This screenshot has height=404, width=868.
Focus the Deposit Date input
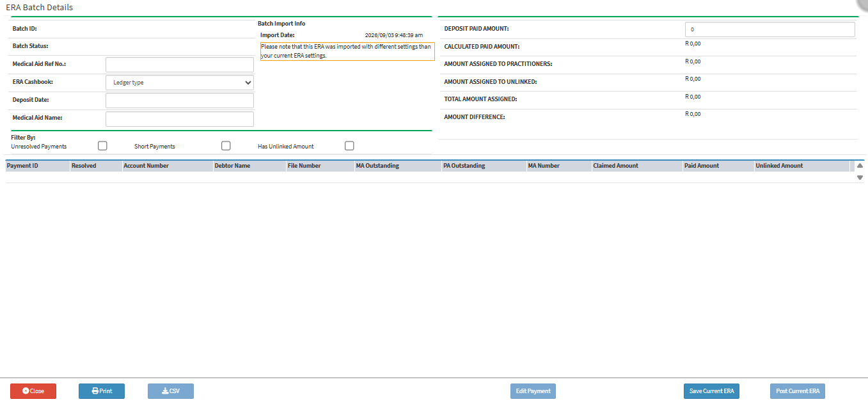[180, 101]
